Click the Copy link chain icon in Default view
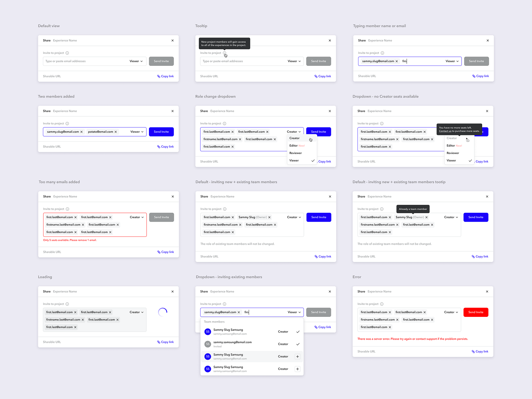The width and height of the screenshot is (532, 399). tap(159, 76)
